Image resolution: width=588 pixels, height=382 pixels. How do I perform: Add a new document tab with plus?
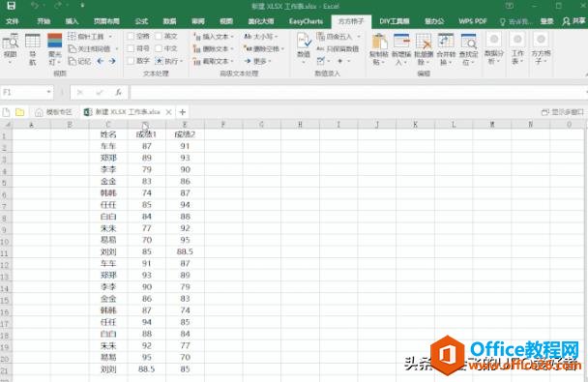point(182,112)
